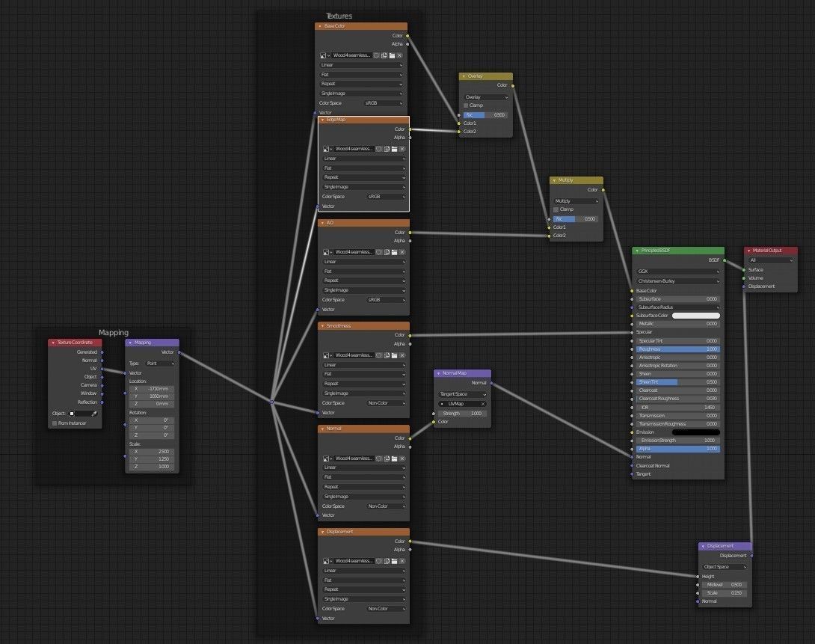
Task: Unlink image in Smoothness node
Action: pyautogui.click(x=402, y=355)
